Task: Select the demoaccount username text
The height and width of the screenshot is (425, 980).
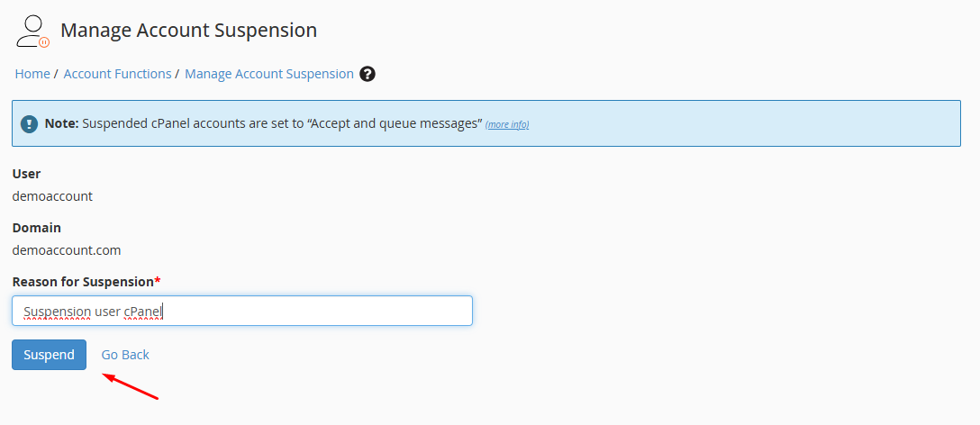Action: (52, 196)
